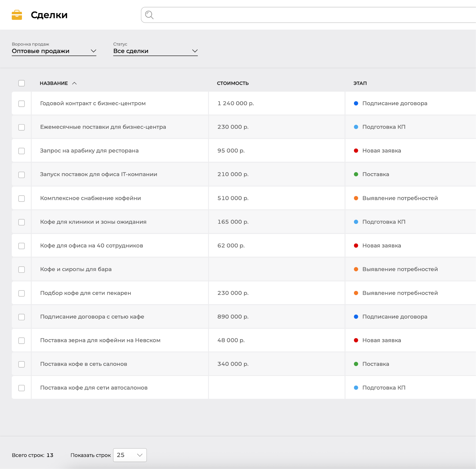Check the Подбор кофе для сети пекарен row
Viewport: 476px width, 469px height.
[x=22, y=293]
